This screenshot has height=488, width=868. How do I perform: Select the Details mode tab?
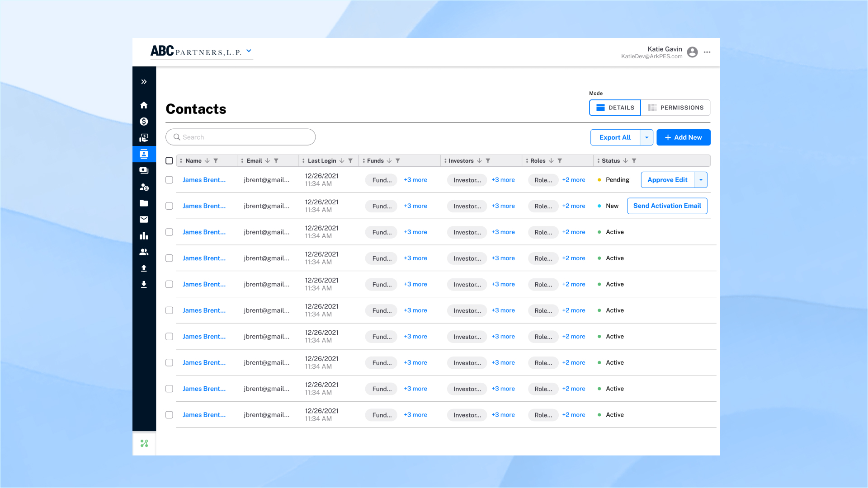click(x=615, y=108)
